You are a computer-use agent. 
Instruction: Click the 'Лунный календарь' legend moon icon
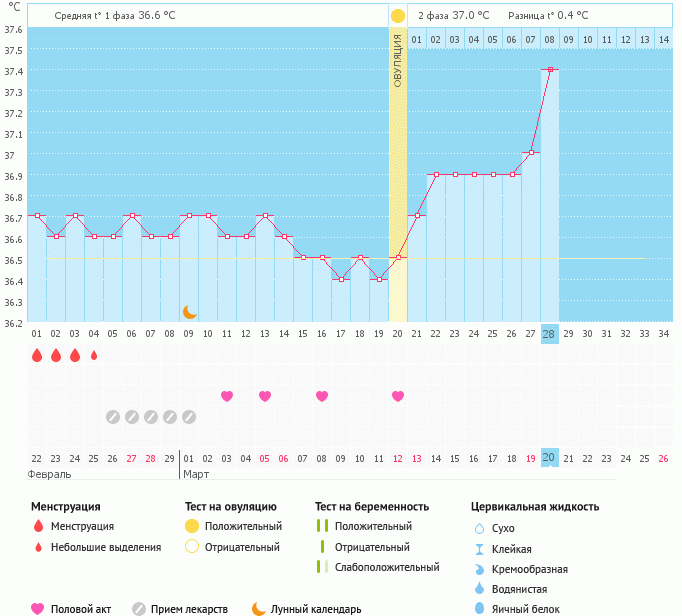[x=259, y=608]
